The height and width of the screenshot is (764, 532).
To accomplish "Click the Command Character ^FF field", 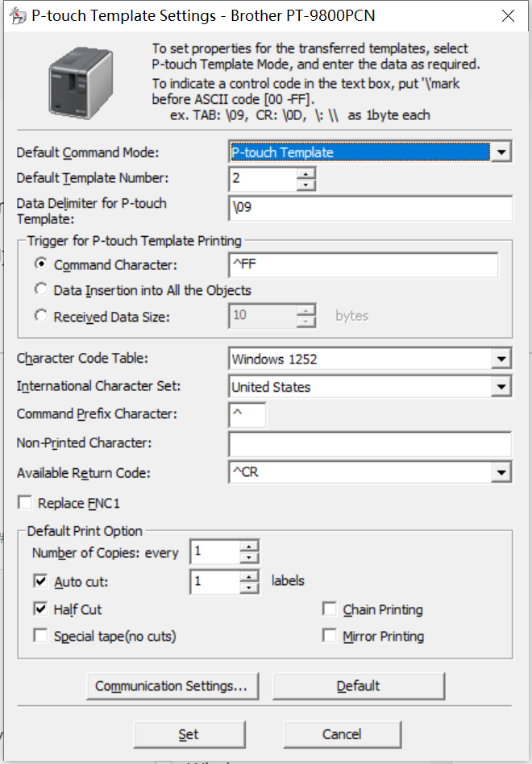I will point(364,265).
